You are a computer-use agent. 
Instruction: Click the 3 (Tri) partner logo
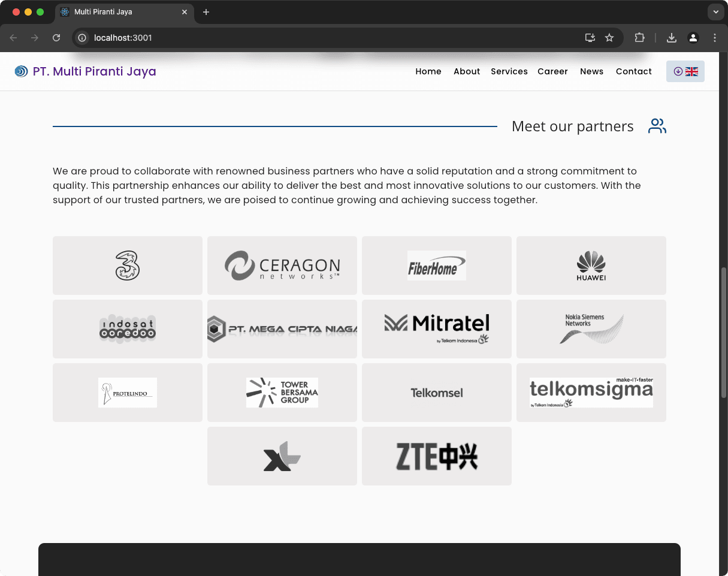pyautogui.click(x=128, y=266)
